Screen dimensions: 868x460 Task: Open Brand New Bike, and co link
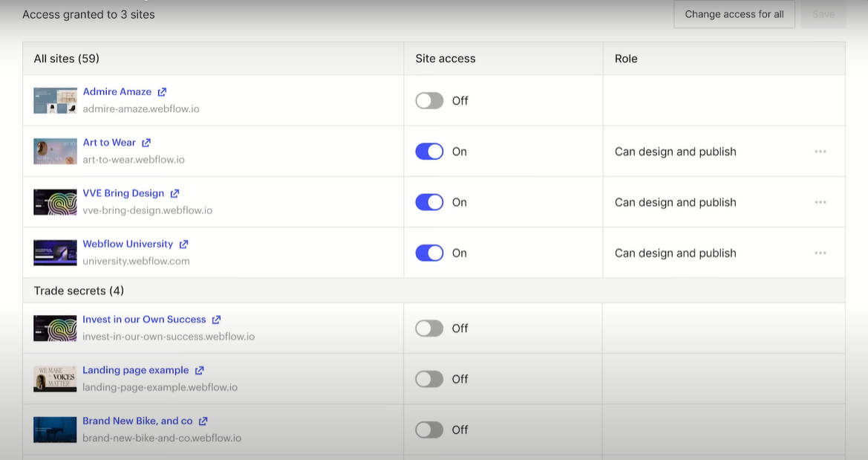137,421
